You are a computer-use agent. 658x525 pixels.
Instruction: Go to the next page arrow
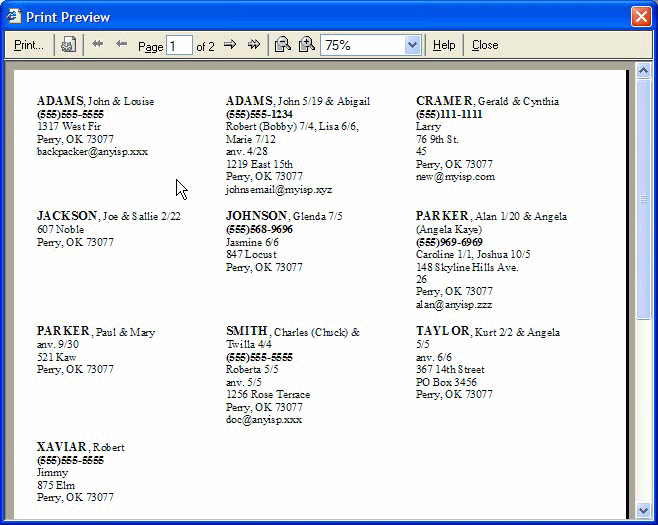(230, 45)
